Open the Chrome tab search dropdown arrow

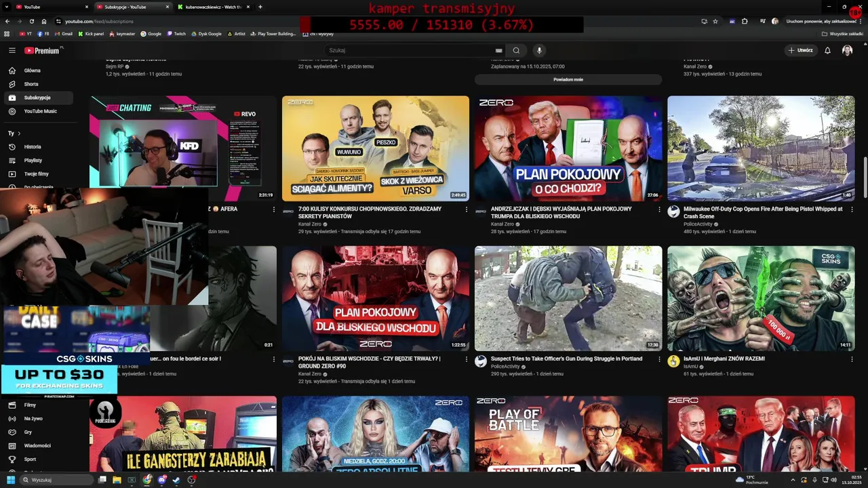tap(7, 7)
